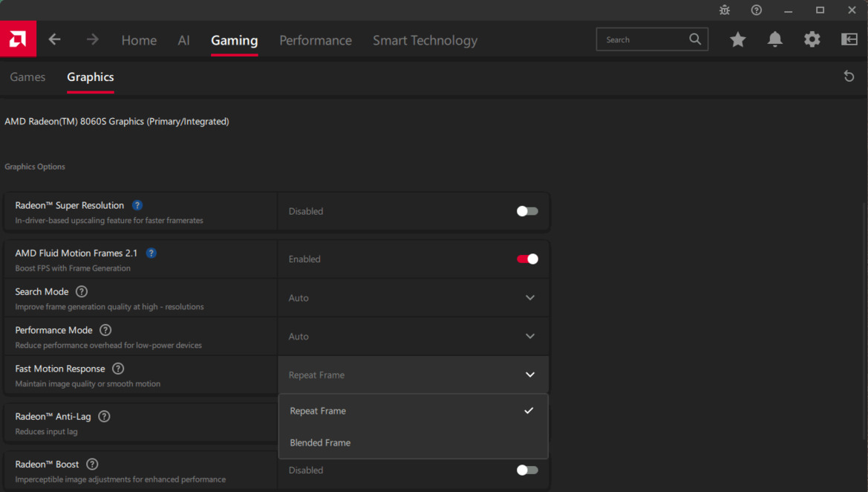868x492 pixels.
Task: Open settings gear icon
Action: point(812,39)
